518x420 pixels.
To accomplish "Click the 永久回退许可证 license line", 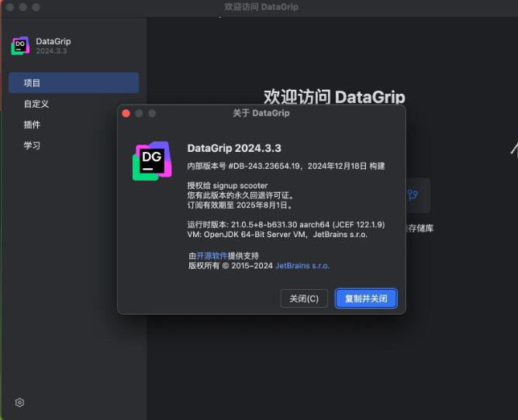I will (x=240, y=195).
